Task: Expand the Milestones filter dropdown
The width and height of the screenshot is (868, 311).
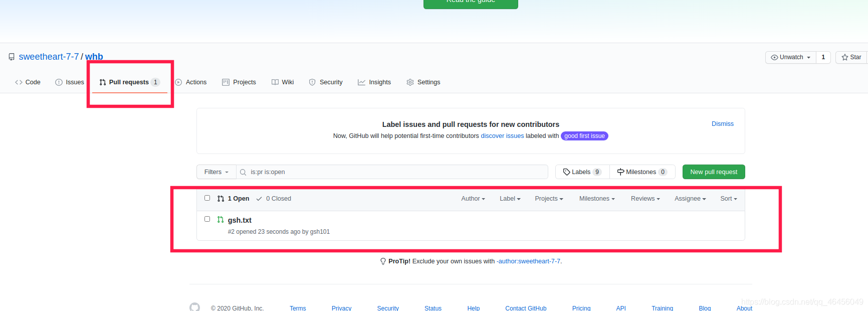Action: coord(597,199)
